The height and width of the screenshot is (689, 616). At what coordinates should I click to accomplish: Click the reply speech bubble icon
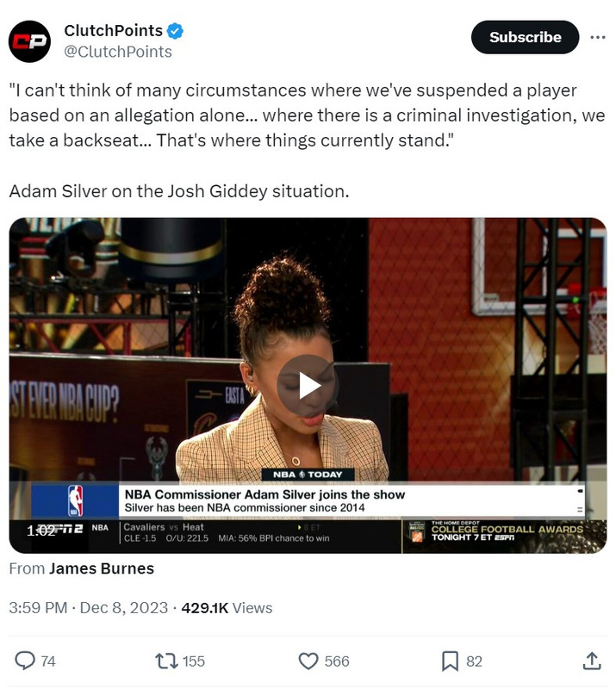[25, 661]
